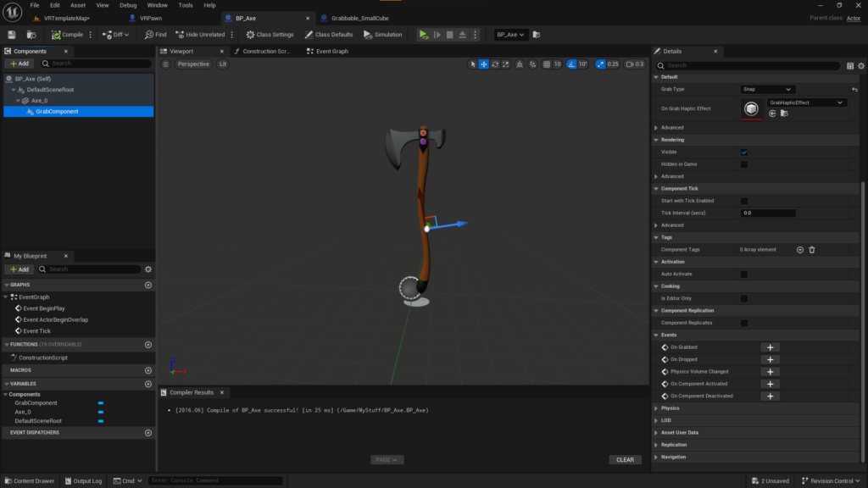868x488 pixels.
Task: Click the Class Settings button
Action: (x=270, y=35)
